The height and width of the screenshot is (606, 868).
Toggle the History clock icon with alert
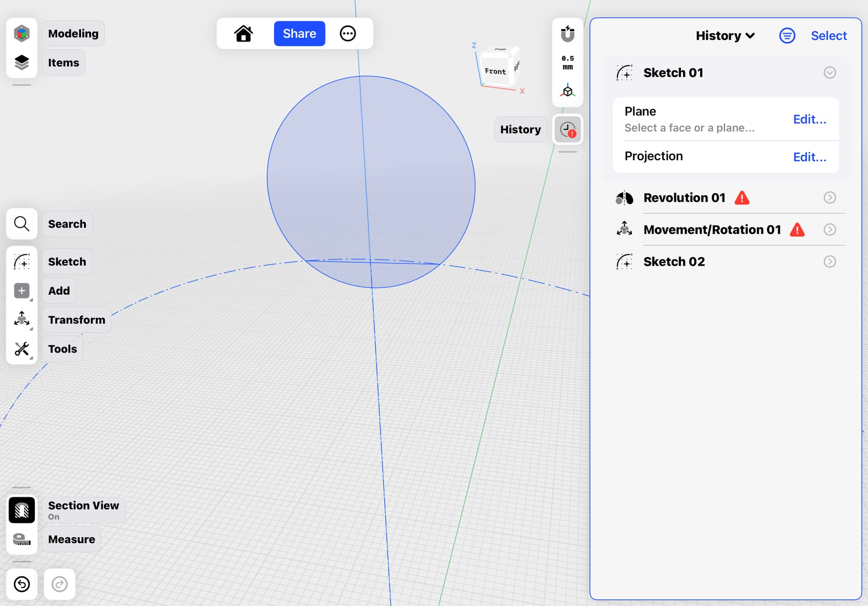[568, 130]
